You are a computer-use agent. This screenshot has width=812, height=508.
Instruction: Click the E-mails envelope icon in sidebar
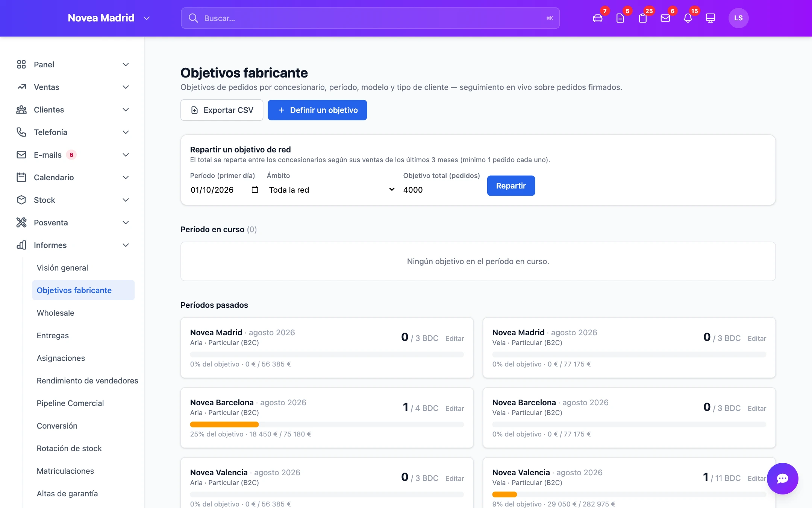[21, 155]
